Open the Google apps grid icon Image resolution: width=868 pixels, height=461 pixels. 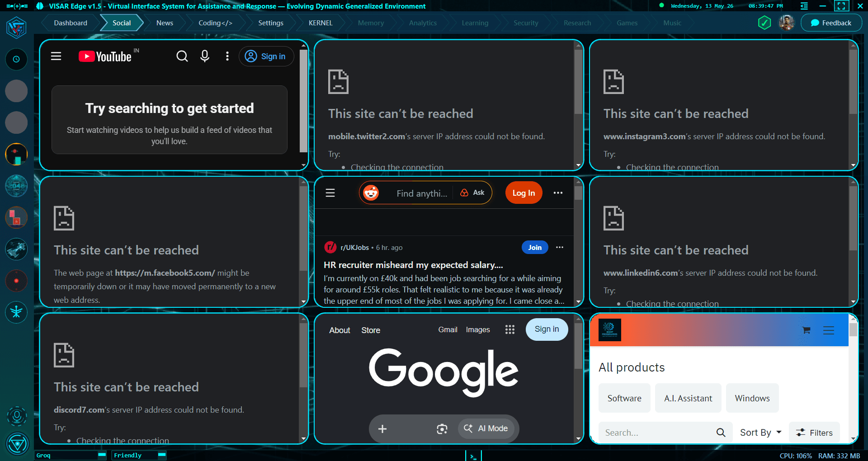[x=510, y=329]
